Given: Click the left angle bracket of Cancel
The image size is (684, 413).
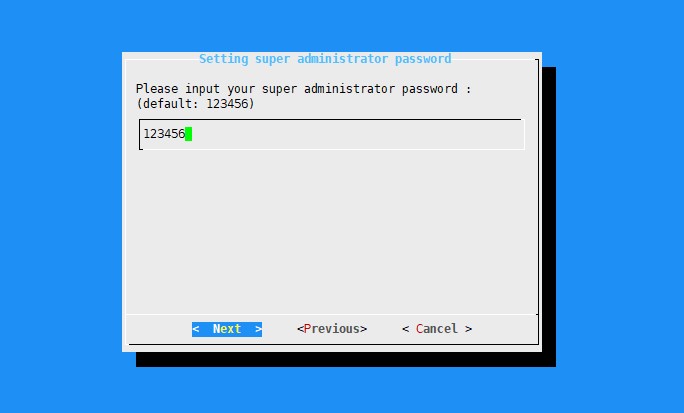Looking at the screenshot, I should point(405,329).
